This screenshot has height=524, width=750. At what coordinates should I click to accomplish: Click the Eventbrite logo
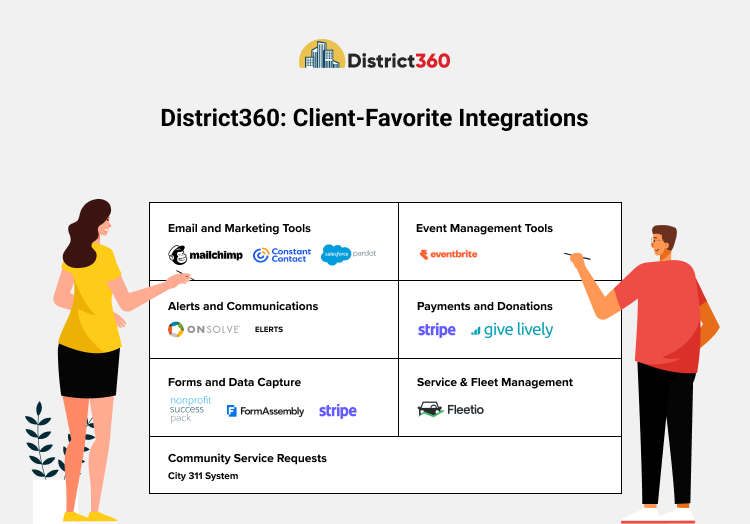point(448,254)
